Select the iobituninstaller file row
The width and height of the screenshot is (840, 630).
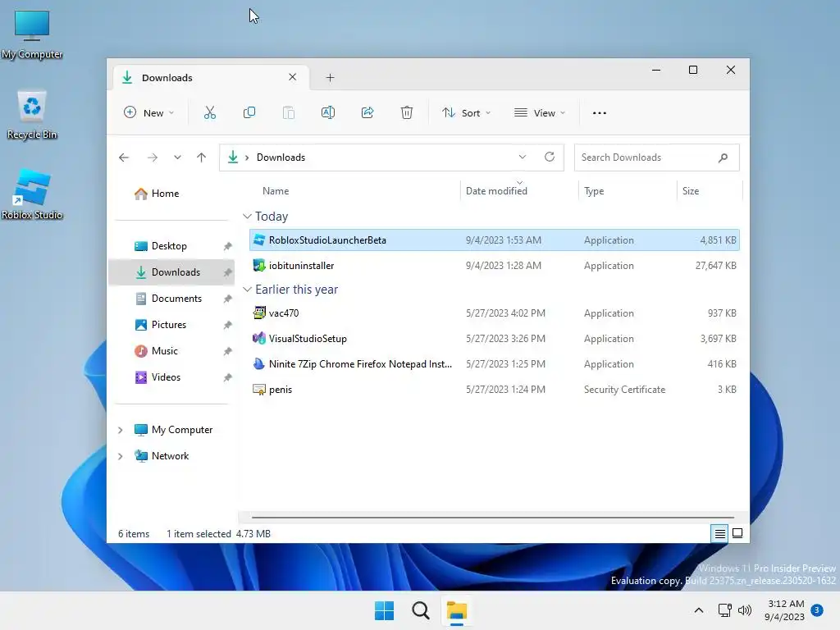495,265
